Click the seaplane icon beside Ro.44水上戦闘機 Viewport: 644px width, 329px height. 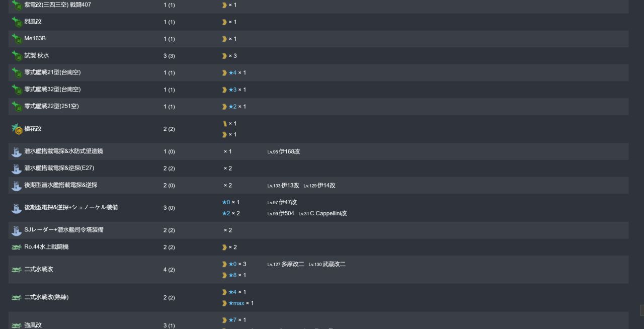pyautogui.click(x=17, y=247)
